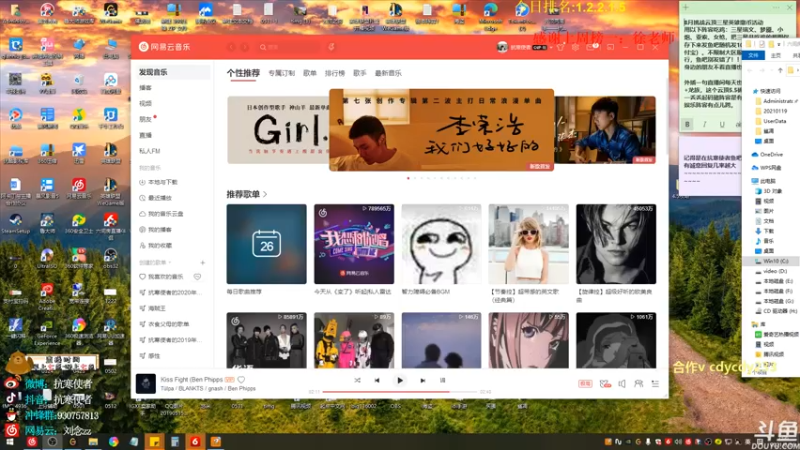
Task: Switch to the 专属定制 tab
Action: click(282, 73)
